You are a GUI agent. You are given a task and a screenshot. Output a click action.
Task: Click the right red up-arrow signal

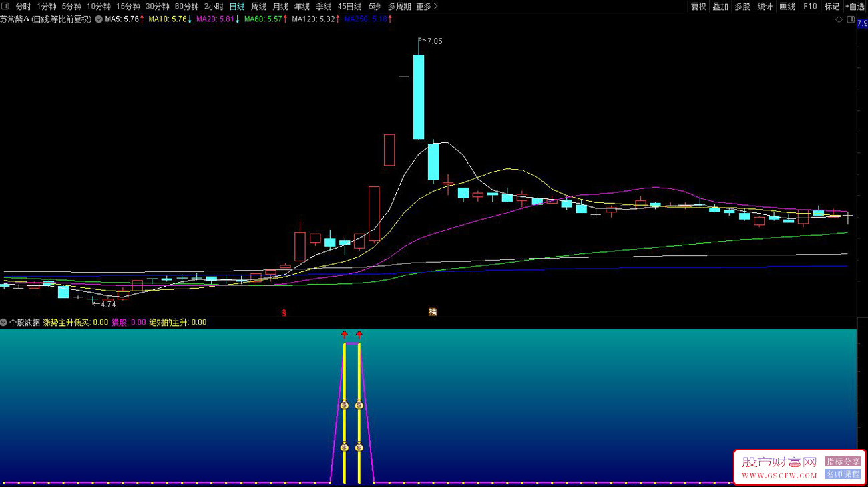[x=359, y=334]
